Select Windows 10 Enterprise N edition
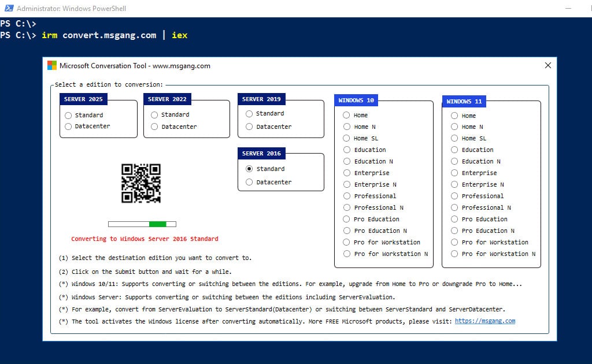Screen dimensions: 592x364 click(347, 184)
